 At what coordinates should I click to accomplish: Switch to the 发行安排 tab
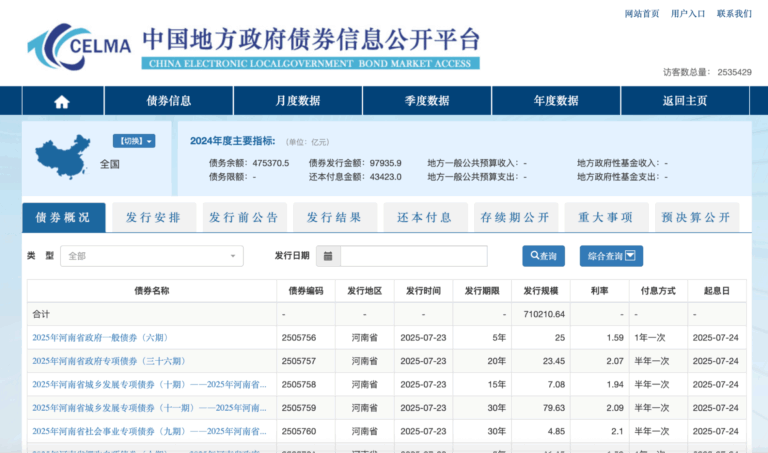[154, 217]
